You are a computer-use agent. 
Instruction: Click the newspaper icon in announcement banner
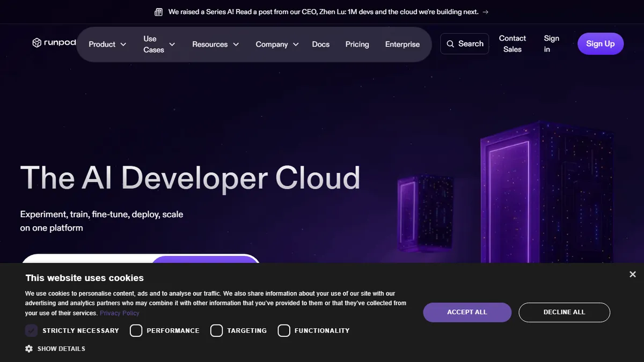click(158, 12)
